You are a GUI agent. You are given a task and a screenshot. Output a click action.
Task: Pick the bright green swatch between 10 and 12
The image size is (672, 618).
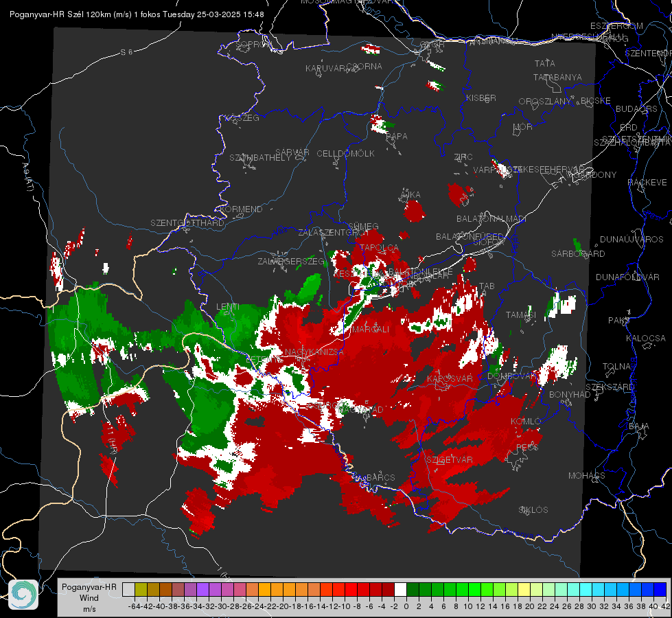pos(474,589)
